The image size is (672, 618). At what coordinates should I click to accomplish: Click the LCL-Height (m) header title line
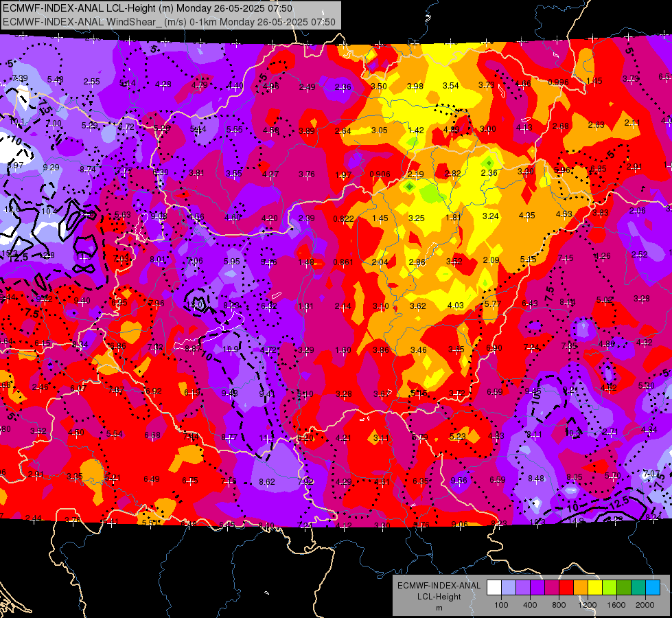148,8
